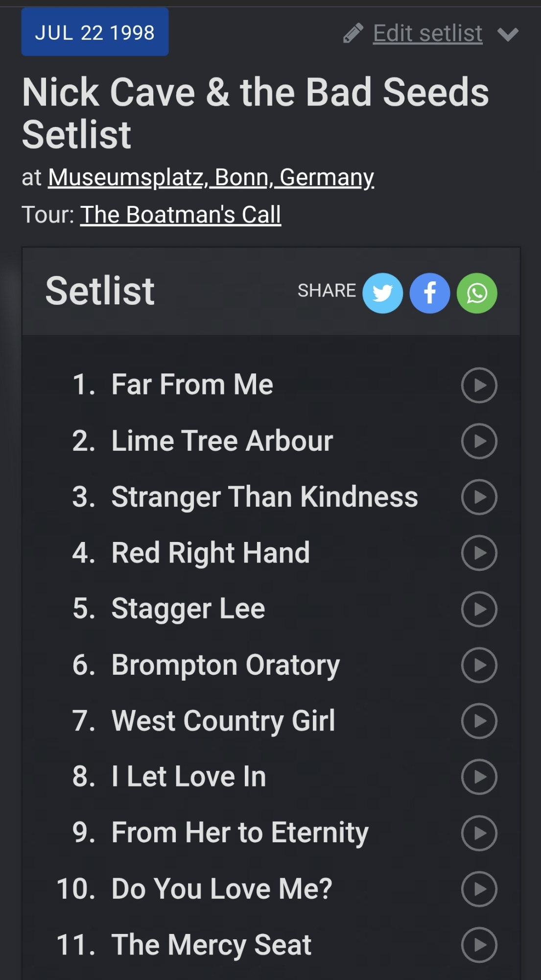The width and height of the screenshot is (541, 980).
Task: Play Stagger Lee song
Action: click(x=479, y=609)
